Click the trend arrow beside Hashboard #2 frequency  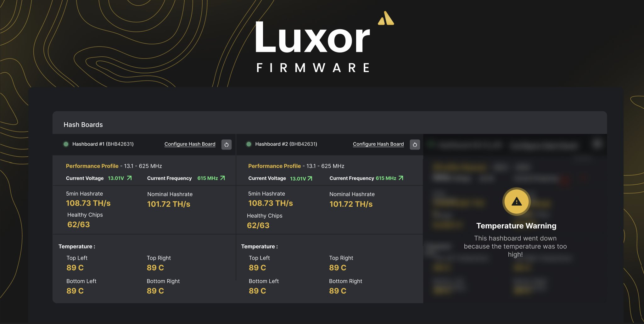[401, 178]
